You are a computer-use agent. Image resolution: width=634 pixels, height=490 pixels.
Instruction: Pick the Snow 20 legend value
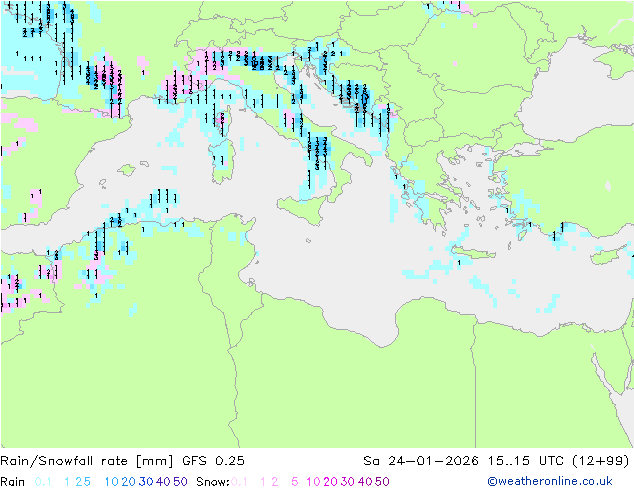[330, 482]
